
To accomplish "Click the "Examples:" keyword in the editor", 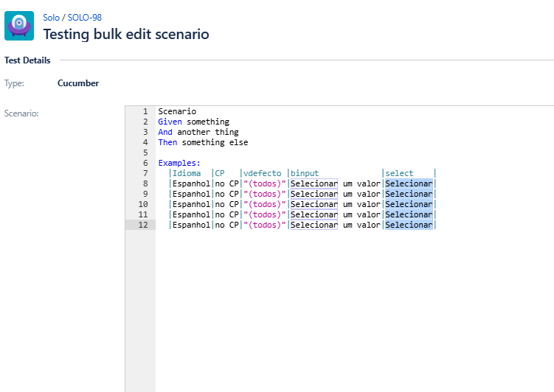I will 179,163.
